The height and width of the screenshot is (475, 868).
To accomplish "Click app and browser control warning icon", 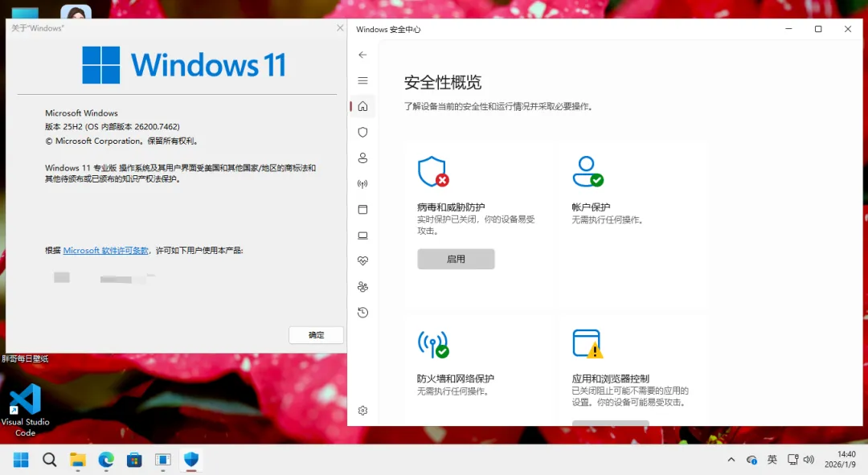I will click(x=588, y=344).
